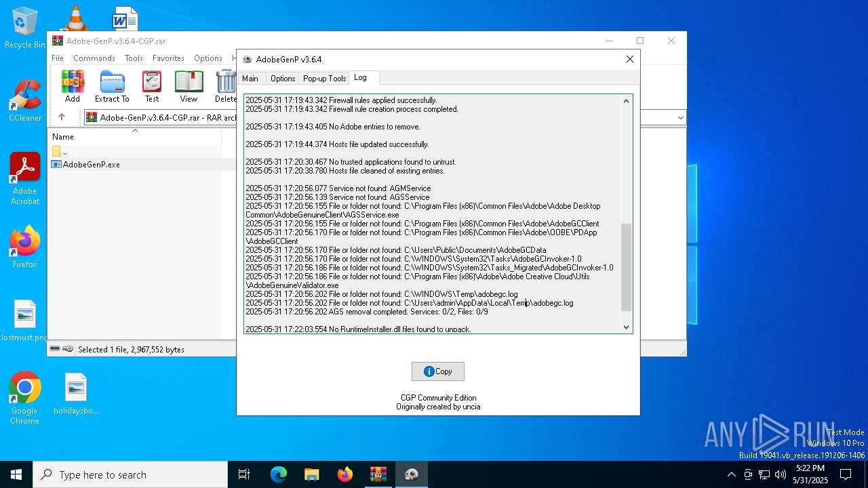Click the WinRAR title bar icon
Viewport: 868px width, 488px height.
point(58,41)
